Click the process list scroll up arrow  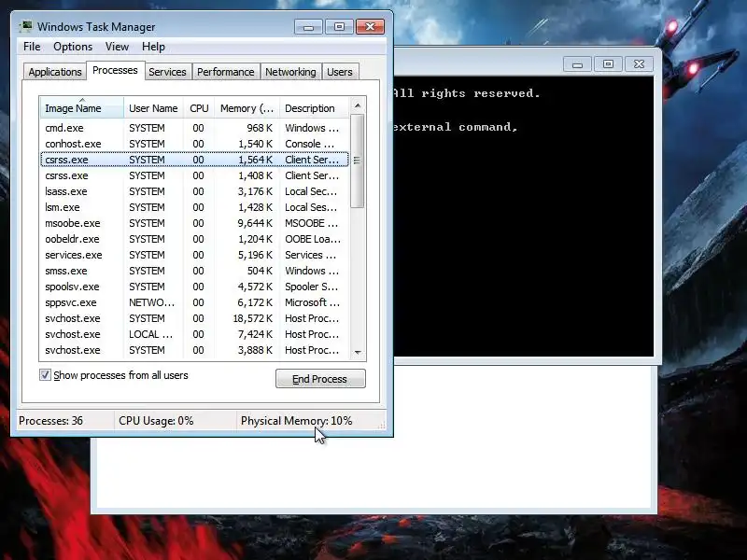[x=358, y=105]
